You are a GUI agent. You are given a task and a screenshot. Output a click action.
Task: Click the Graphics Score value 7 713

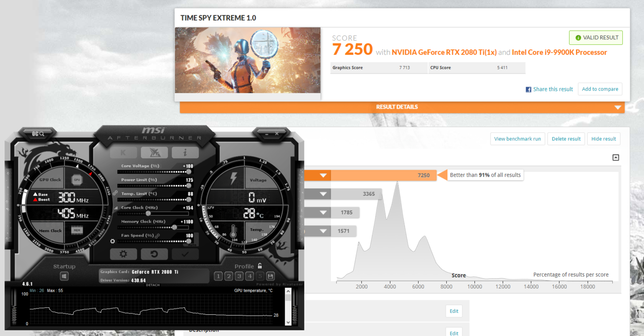pos(405,68)
